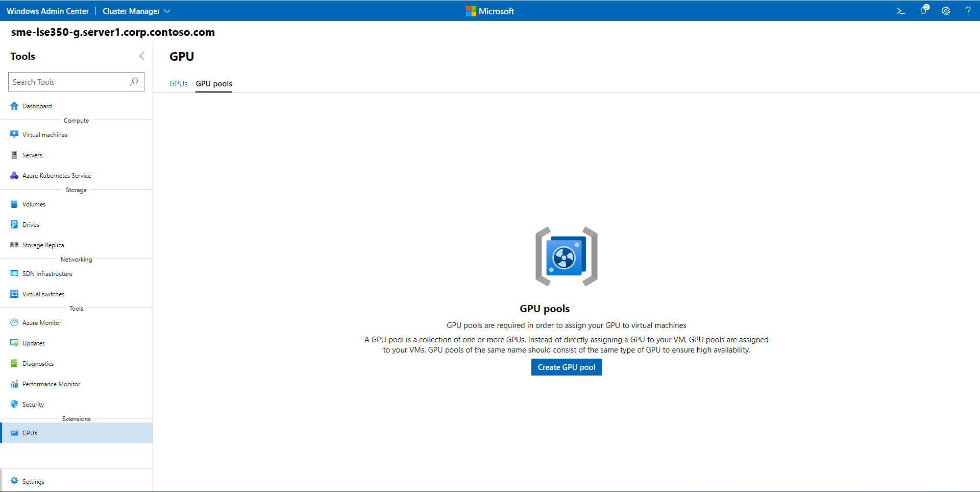The height and width of the screenshot is (492, 980).
Task: Open Windows Admin Center settings gear
Action: pos(946,11)
